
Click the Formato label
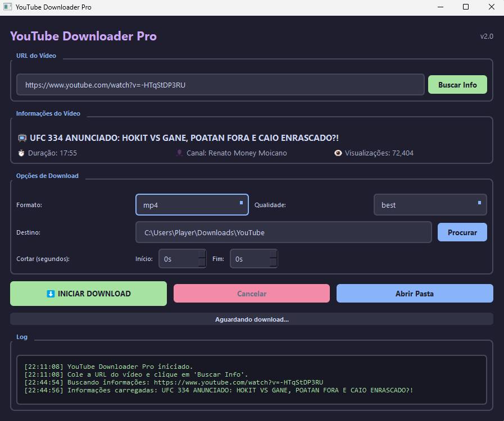(x=29, y=205)
